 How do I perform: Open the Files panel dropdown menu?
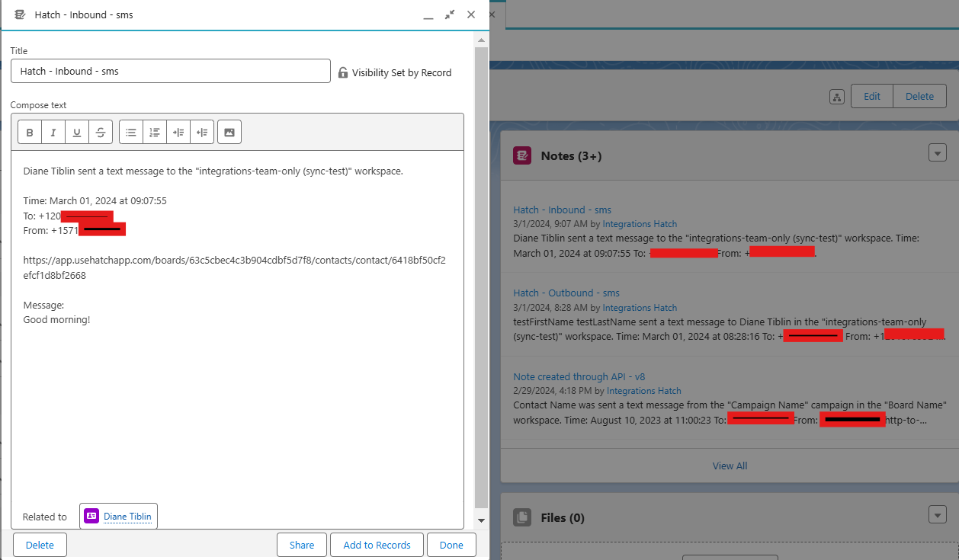(x=937, y=515)
